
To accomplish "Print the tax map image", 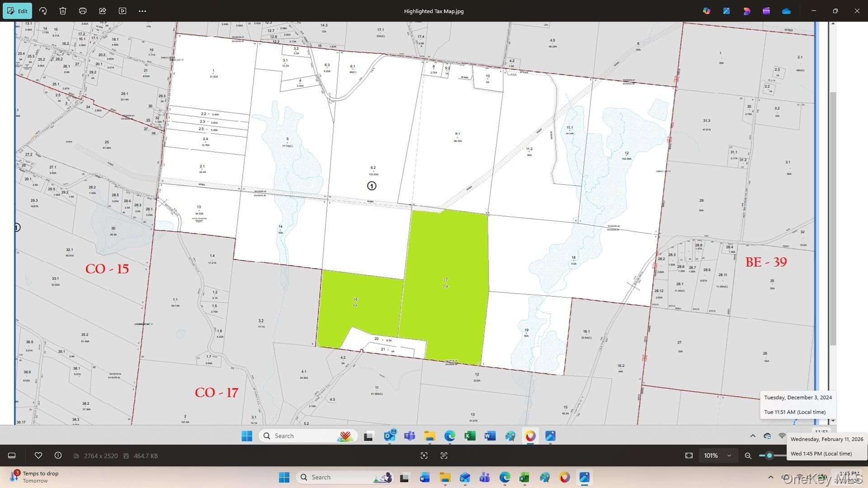I will pos(83,11).
